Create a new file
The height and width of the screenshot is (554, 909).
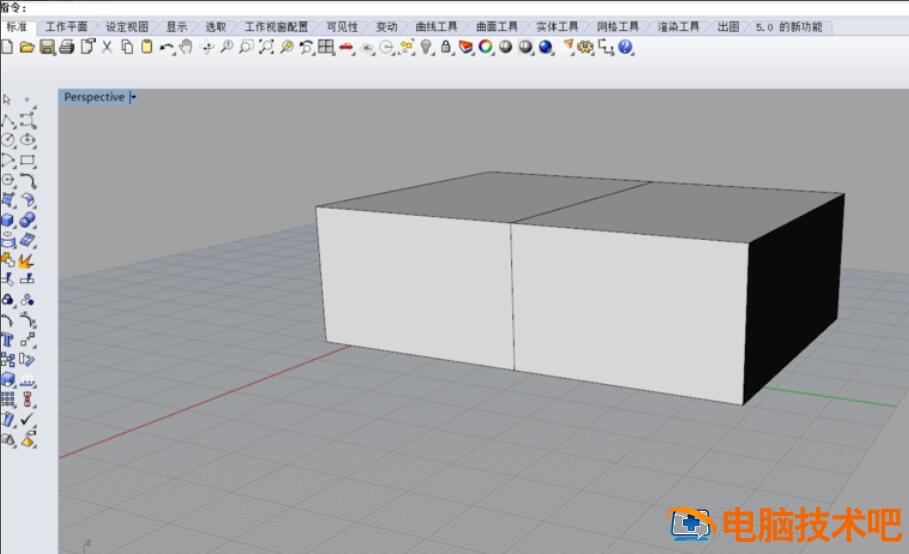(x=7, y=48)
